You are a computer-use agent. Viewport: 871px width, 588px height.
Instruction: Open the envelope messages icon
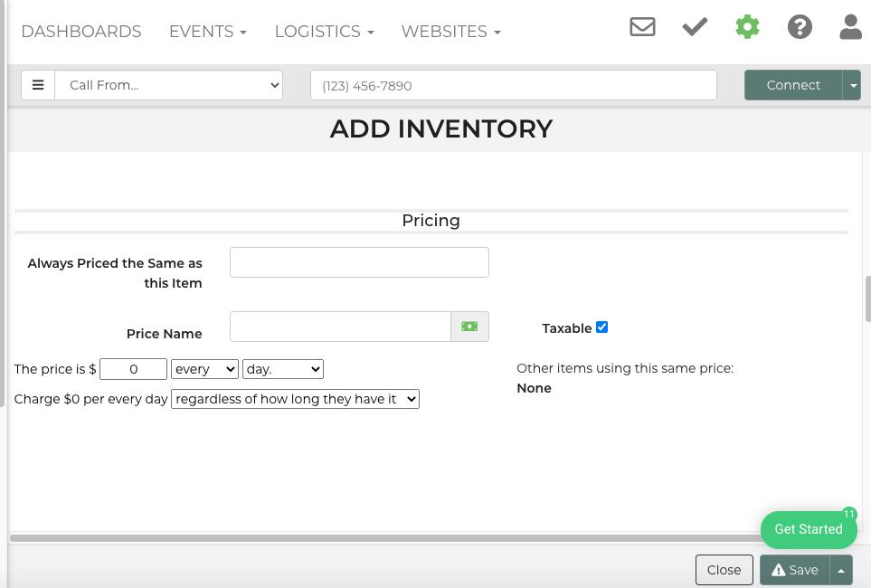point(642,27)
